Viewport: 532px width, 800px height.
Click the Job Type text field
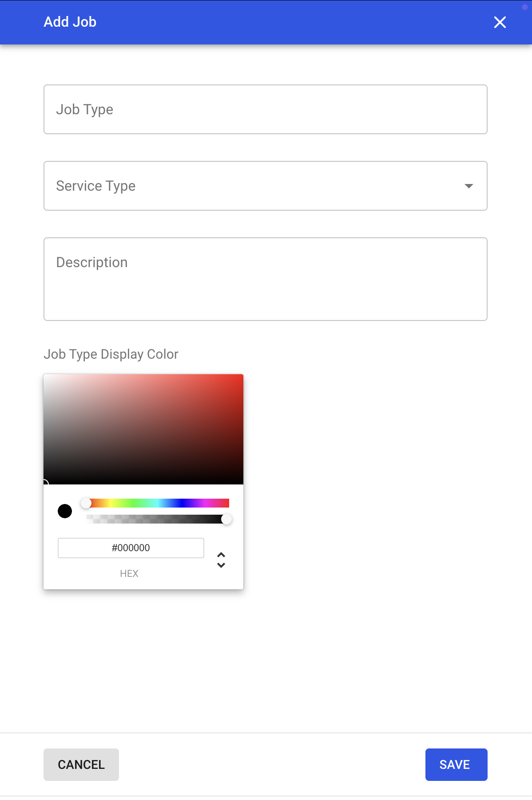point(265,109)
